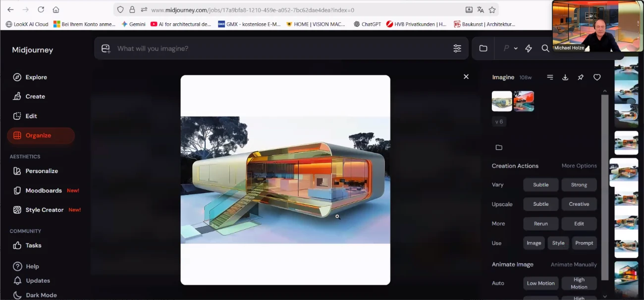This screenshot has width=644, height=300.
Task: Select the orange reference image thumbnail
Action: pyautogui.click(x=524, y=101)
